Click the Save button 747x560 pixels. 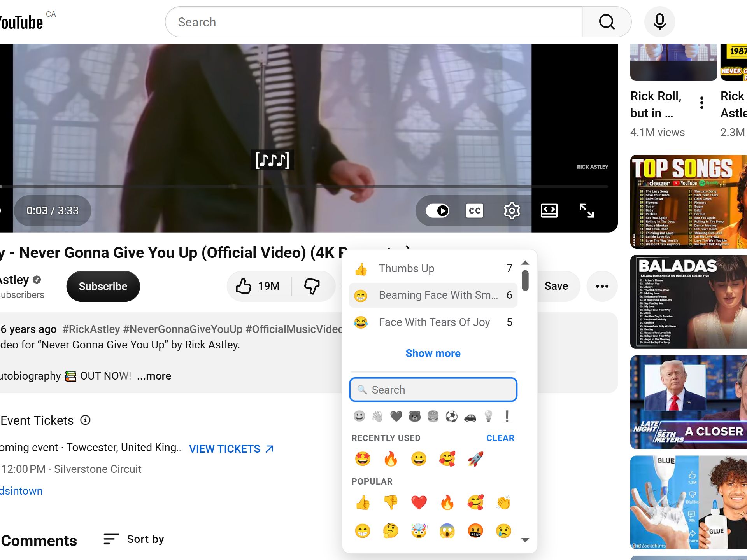coord(556,286)
